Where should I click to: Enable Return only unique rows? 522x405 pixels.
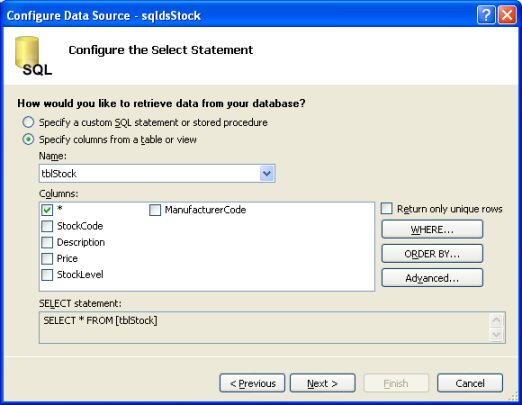pyautogui.click(x=387, y=209)
